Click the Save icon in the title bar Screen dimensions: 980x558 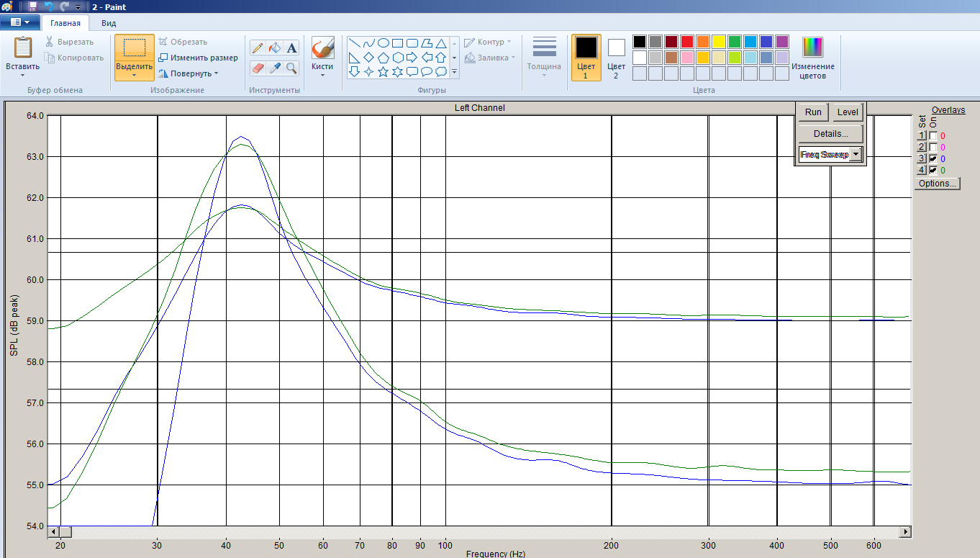tap(32, 6)
